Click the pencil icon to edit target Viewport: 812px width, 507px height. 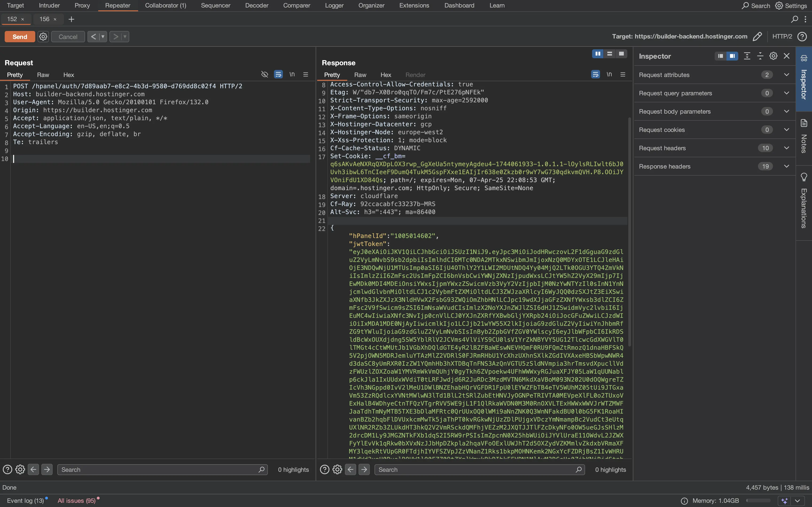click(x=757, y=37)
